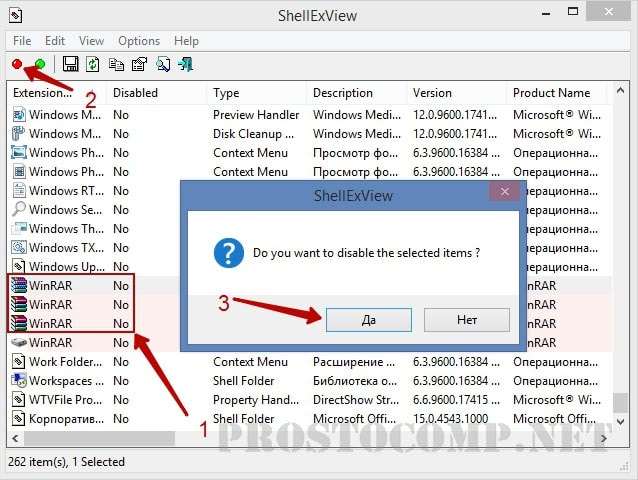This screenshot has height=480, width=638.
Task: Decline with the Нет button
Action: click(x=467, y=320)
